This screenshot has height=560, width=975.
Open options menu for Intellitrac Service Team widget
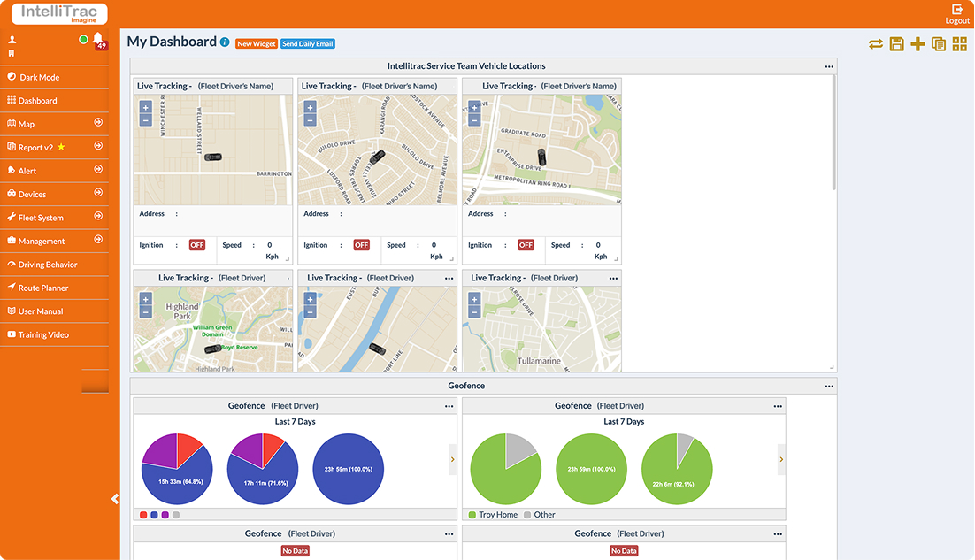click(829, 66)
